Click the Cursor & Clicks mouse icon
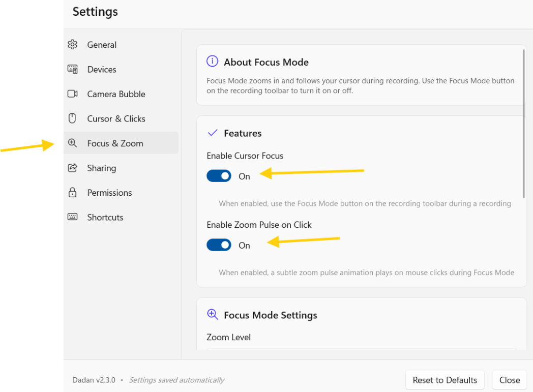 click(x=72, y=118)
